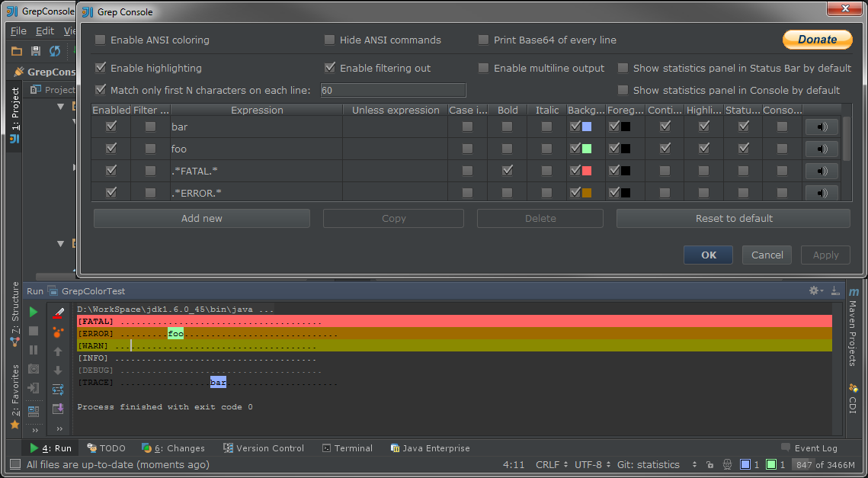Hide the Run panel with the download-arrow icon
This screenshot has height=478, width=868.
[835, 290]
